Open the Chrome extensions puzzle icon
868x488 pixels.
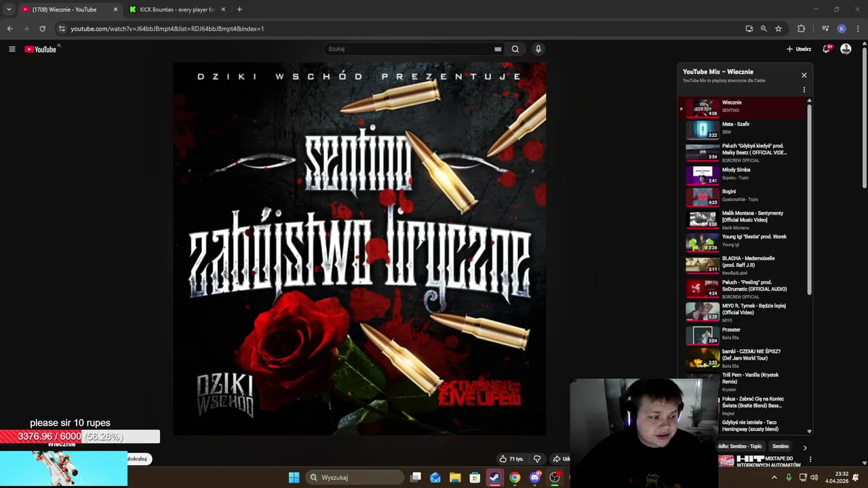tap(802, 28)
